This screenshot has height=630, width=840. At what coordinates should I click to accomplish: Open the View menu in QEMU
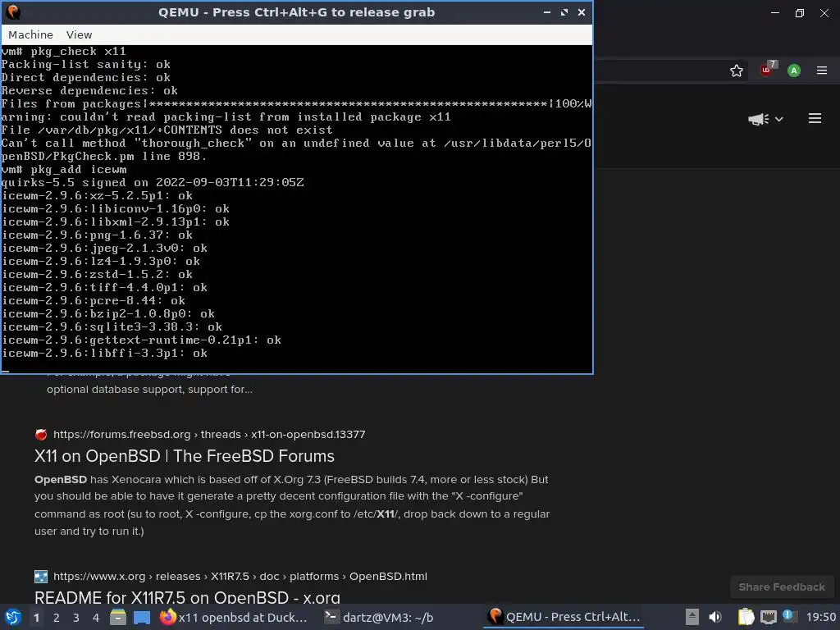click(79, 34)
